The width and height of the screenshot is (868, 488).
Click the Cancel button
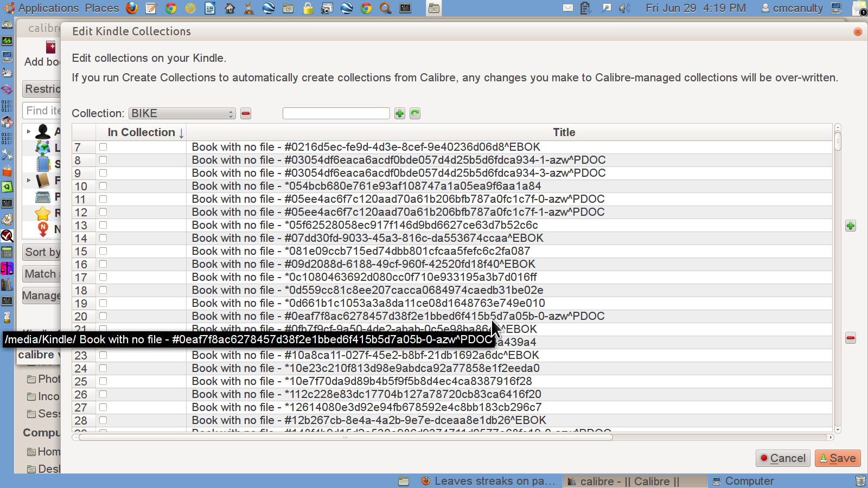click(x=783, y=458)
